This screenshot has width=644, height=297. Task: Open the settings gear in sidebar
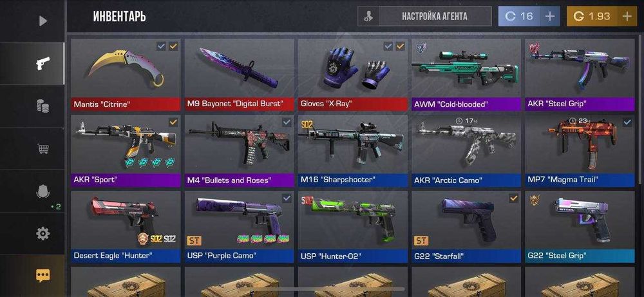tap(43, 234)
